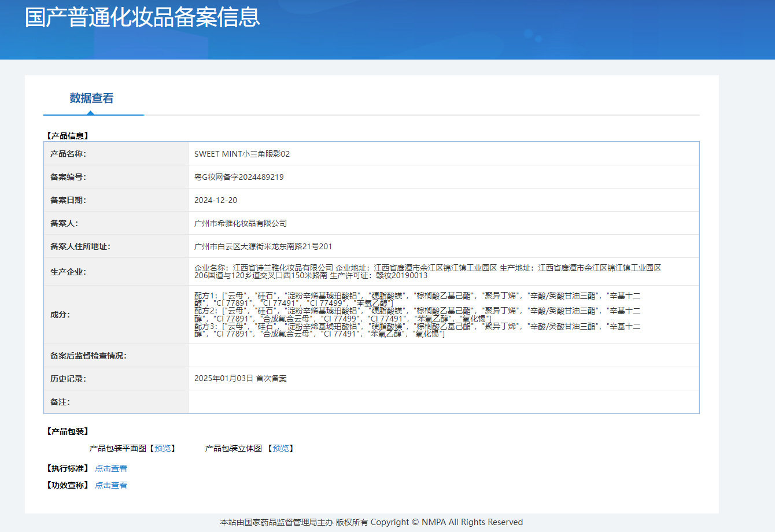Open 点击查看 link beside 执行标准
Screen dimensions: 775x532
pos(111,468)
